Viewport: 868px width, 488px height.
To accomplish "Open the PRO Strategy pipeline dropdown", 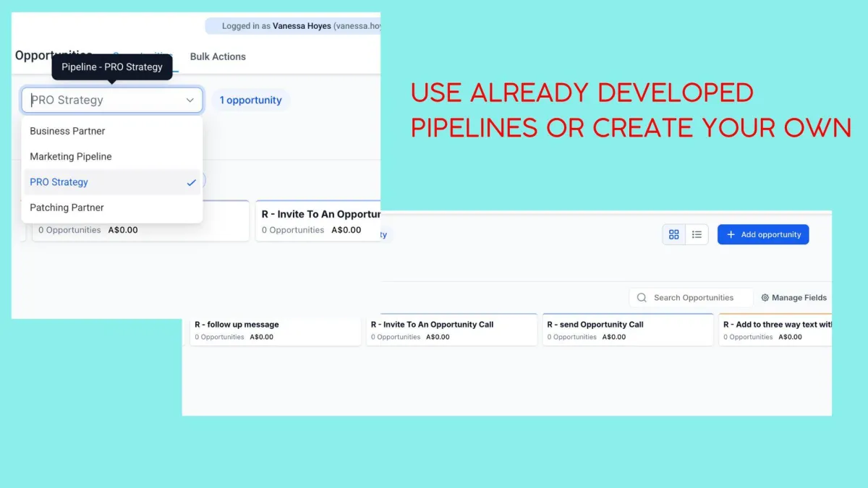I will 112,100.
